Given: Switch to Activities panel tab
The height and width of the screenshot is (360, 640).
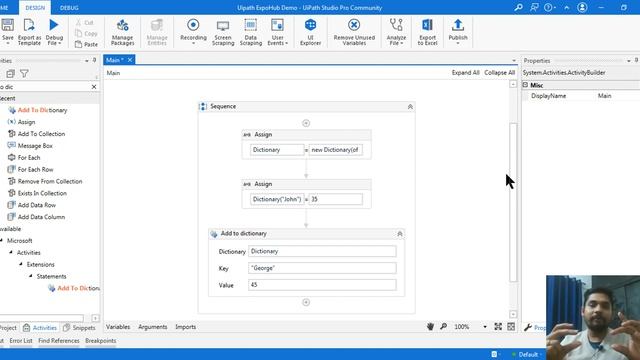Looking at the screenshot, I should tap(40, 328).
